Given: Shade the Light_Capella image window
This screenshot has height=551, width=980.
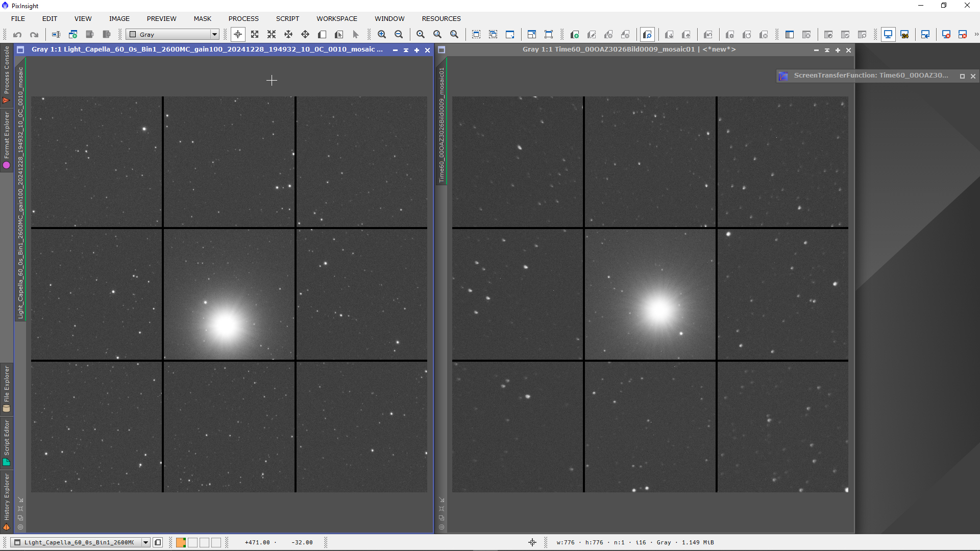Looking at the screenshot, I should [x=406, y=50].
